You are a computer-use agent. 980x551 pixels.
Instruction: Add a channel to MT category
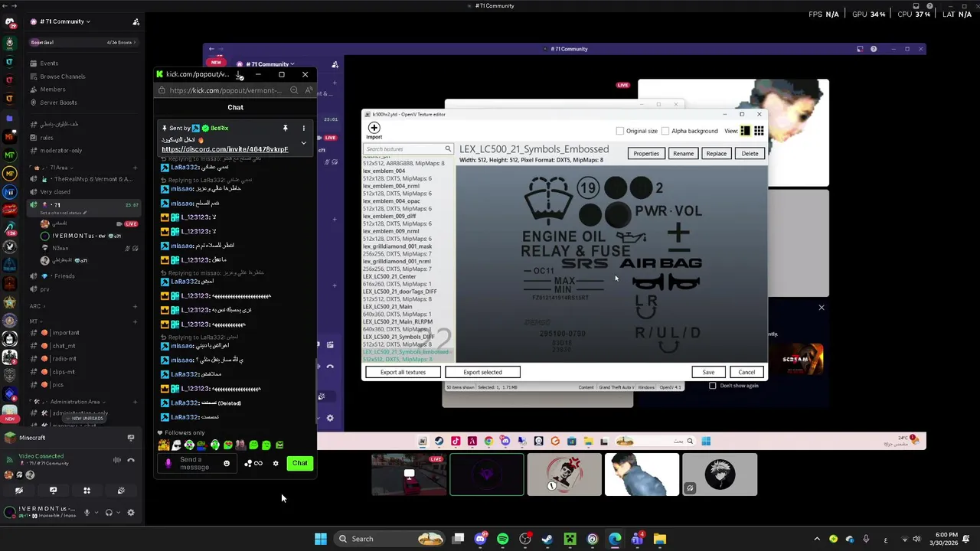(x=135, y=321)
